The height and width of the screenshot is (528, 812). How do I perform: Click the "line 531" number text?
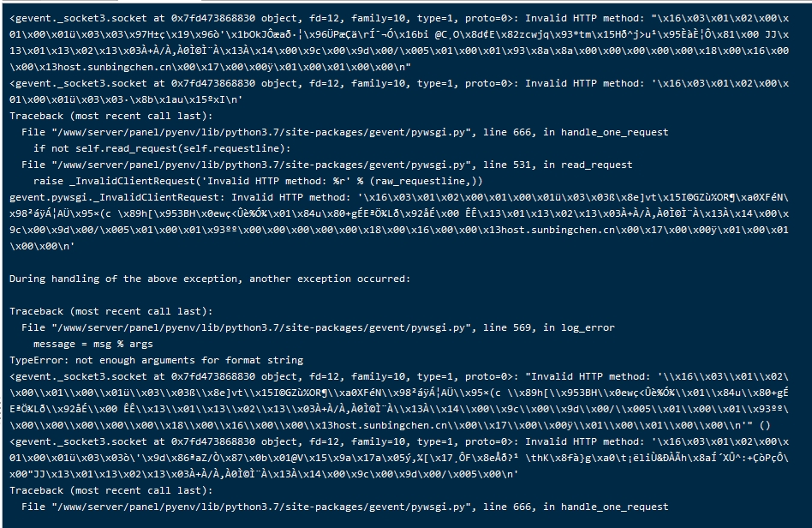(507, 165)
